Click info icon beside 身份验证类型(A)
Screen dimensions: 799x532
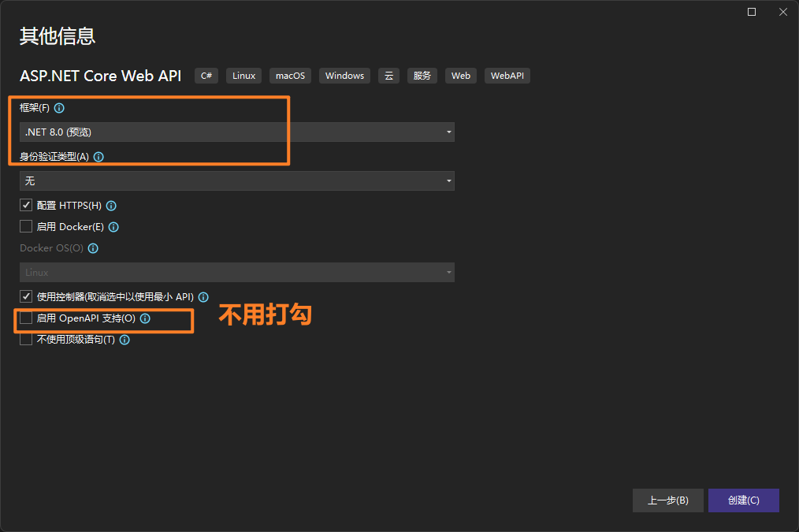click(98, 157)
